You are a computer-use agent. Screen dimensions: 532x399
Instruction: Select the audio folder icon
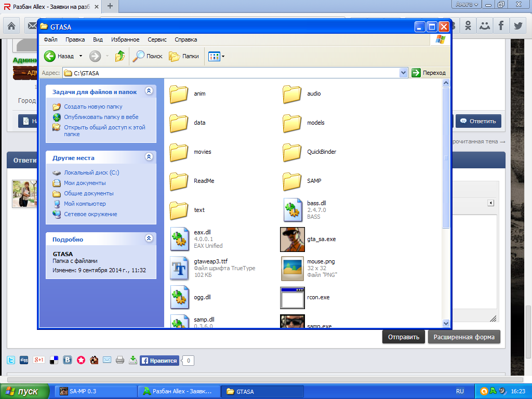coord(292,94)
